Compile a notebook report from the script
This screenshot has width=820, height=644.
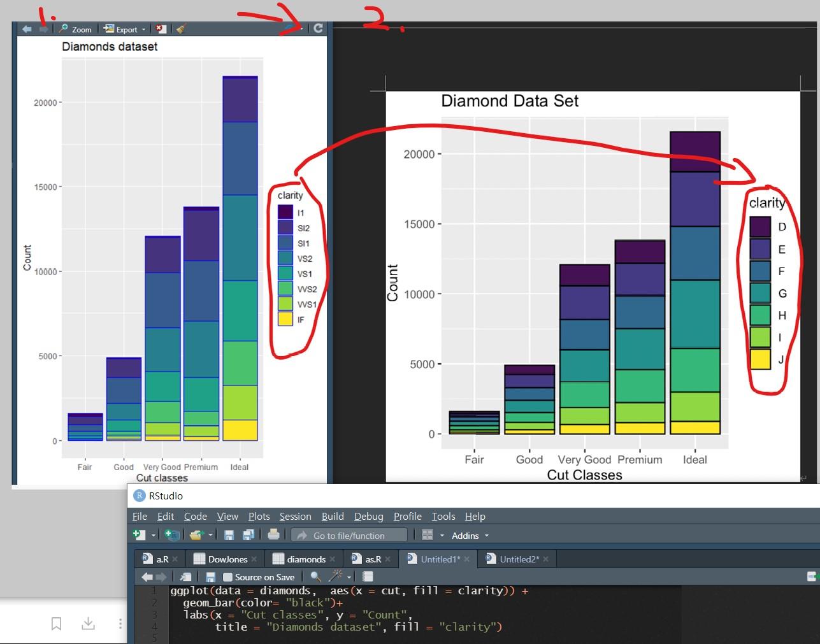pos(367,576)
